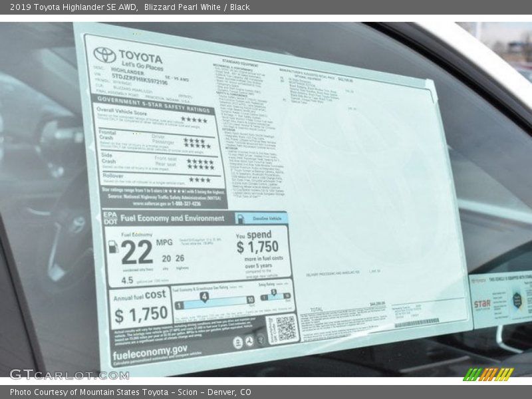The height and width of the screenshot is (399, 532).
Task: Click the STAR logo on the small sticker
Action: [x=482, y=304]
